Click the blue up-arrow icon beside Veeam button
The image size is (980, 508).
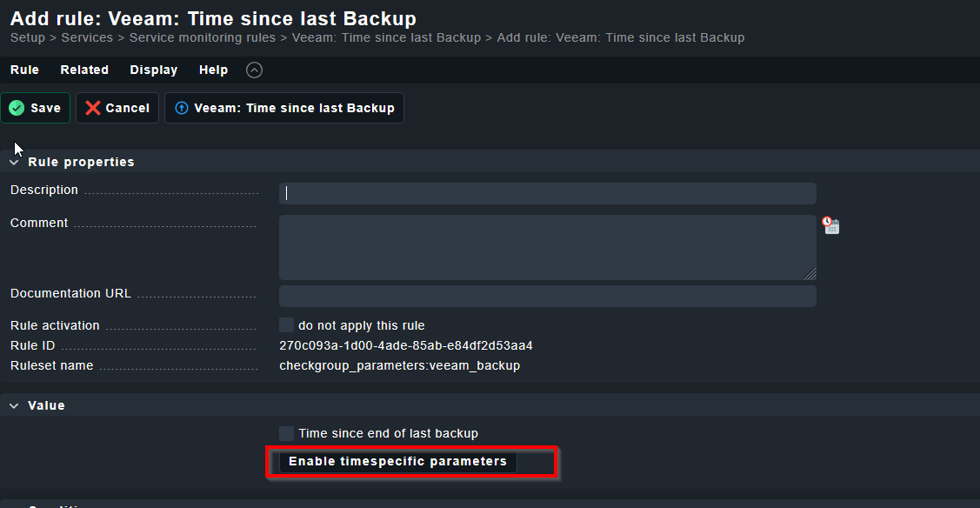[x=182, y=108]
